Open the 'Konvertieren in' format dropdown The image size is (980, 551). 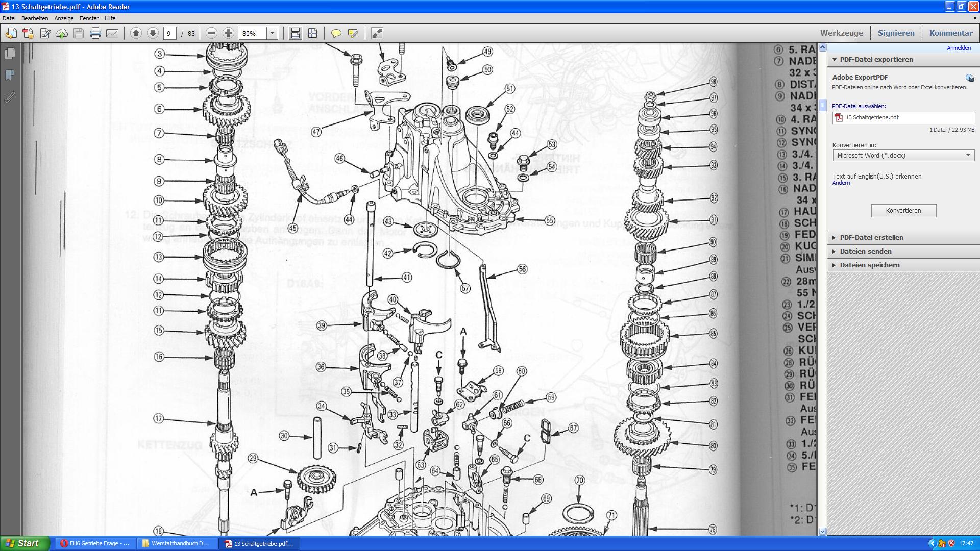click(x=903, y=156)
